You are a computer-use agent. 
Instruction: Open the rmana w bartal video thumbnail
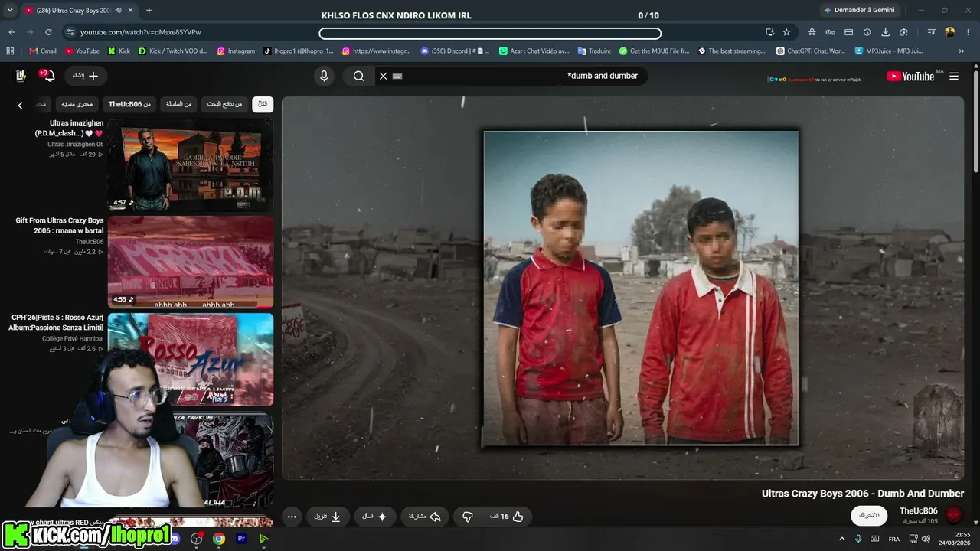(191, 262)
